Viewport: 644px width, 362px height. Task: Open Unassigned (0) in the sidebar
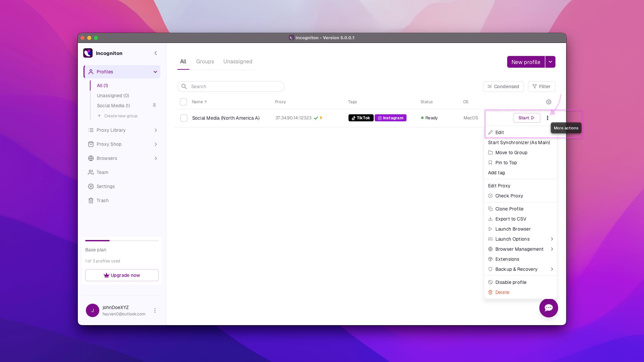click(x=113, y=96)
